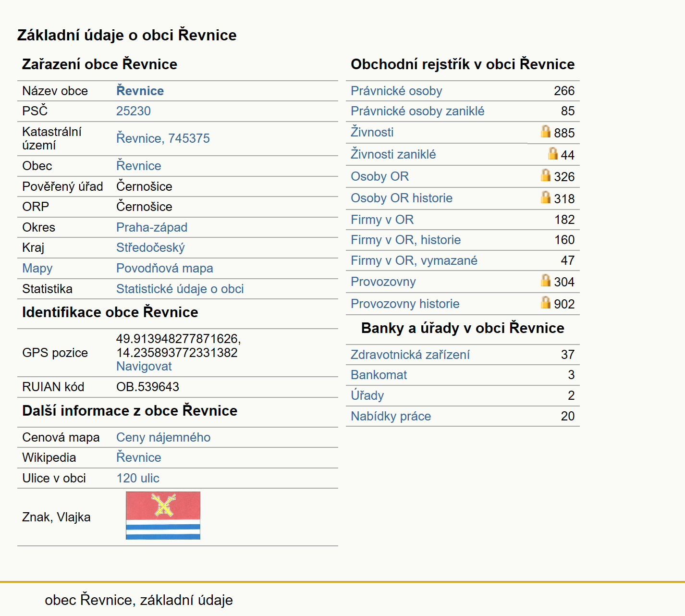Screen dimensions: 685x616
Task: Open the Řevnice link in Obec row
Action: pos(138,166)
